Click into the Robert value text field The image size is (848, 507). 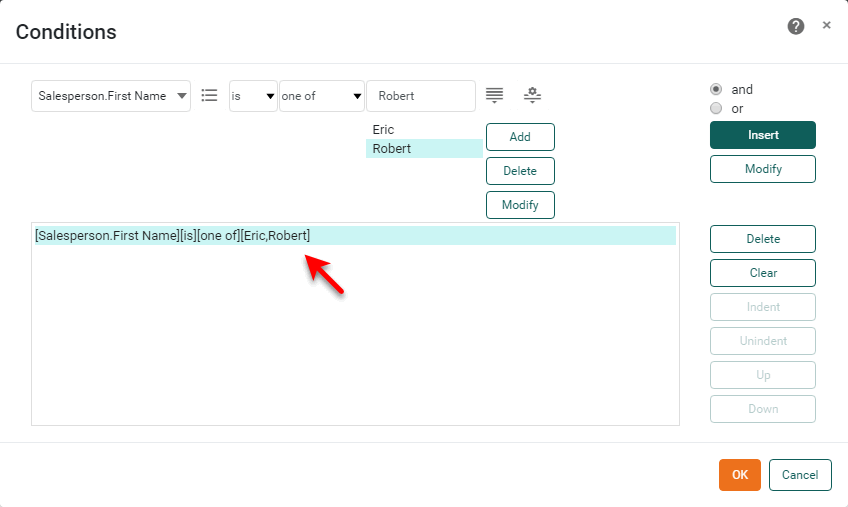[x=421, y=96]
